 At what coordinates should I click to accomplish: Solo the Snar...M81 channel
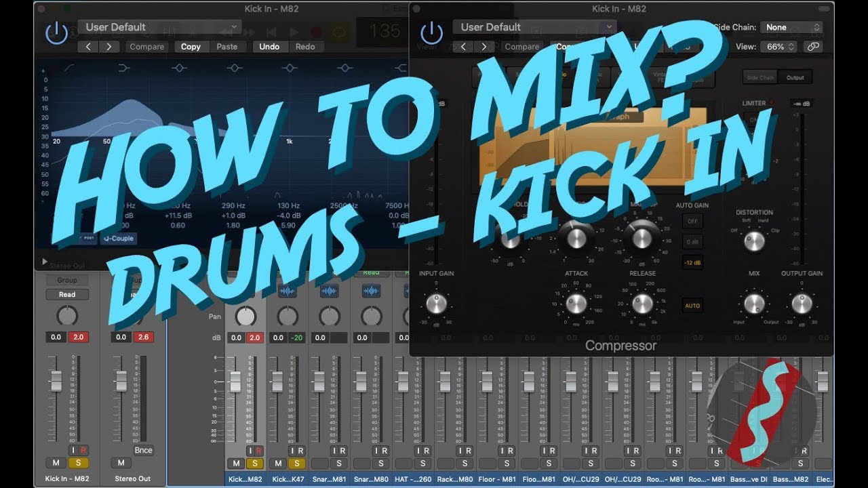tap(339, 464)
